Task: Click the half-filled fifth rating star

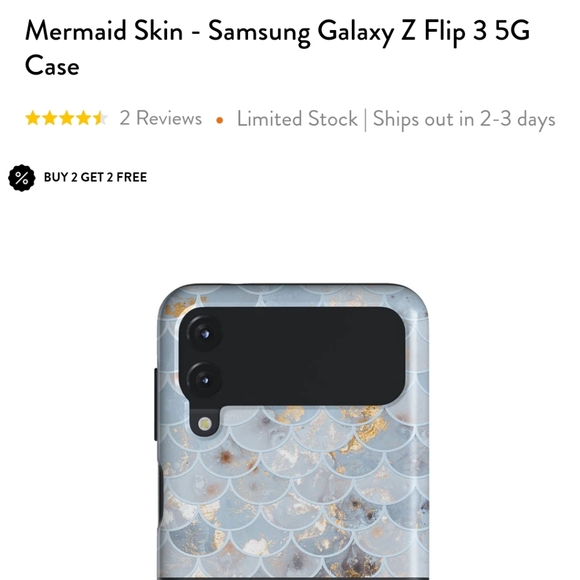Action: coord(100,118)
